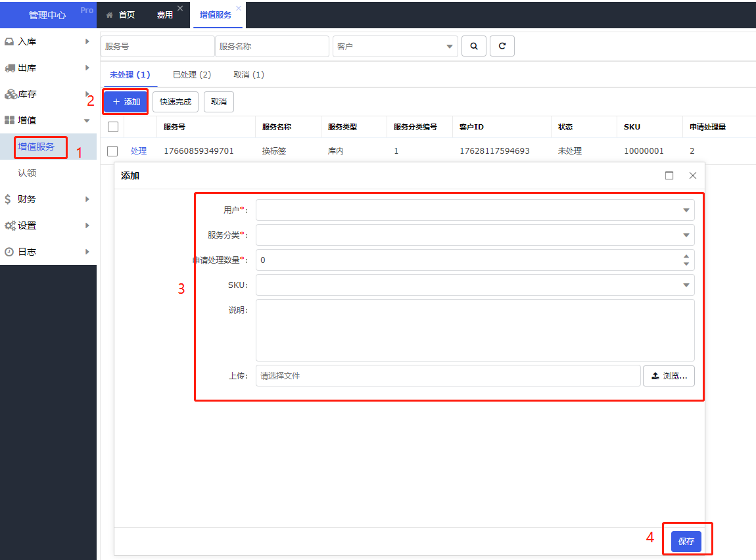Expand the 入库 menu

[x=87, y=41]
